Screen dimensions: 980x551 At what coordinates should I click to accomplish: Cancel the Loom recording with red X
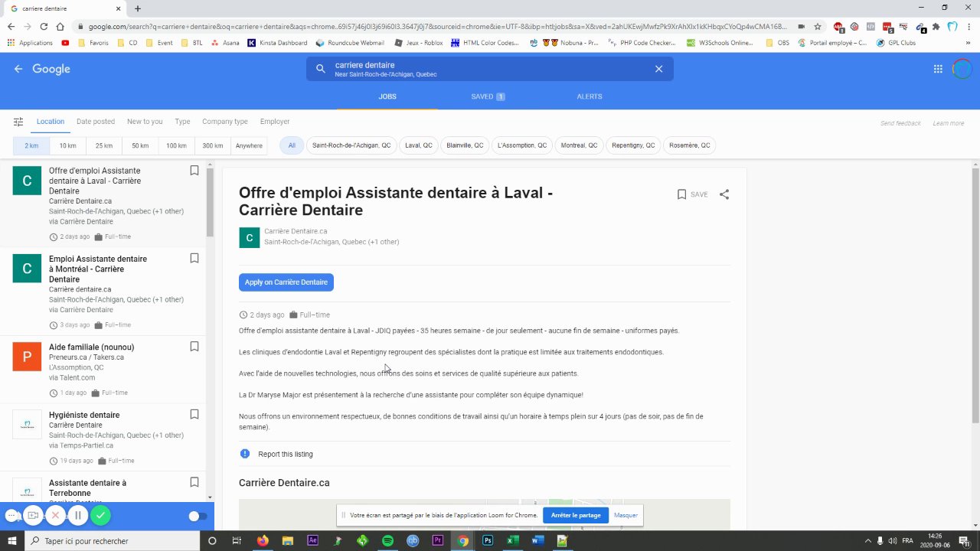[x=55, y=516]
